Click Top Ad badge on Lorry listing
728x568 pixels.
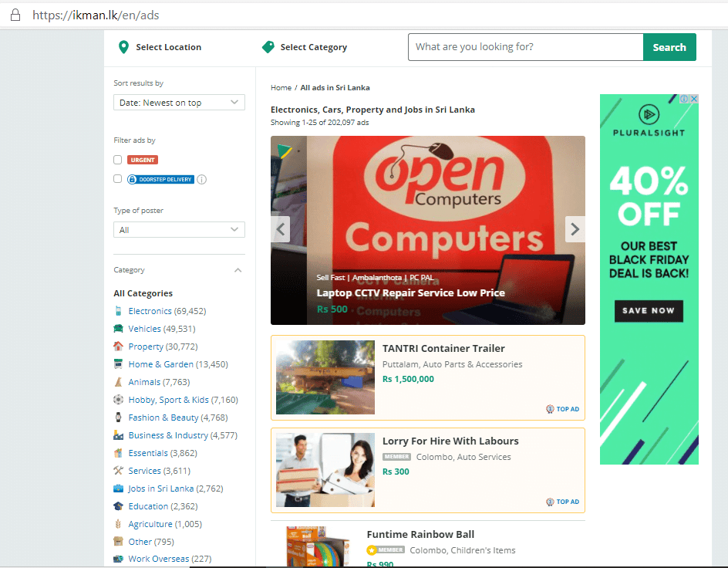click(562, 502)
